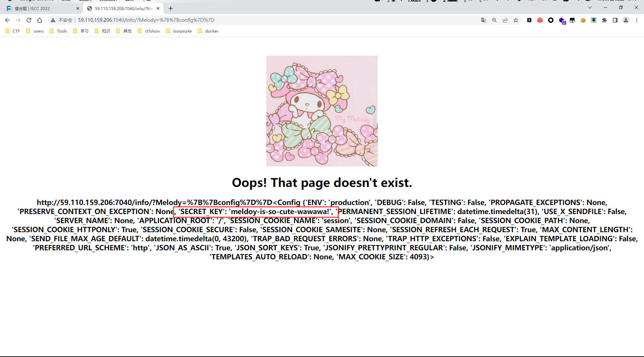Image resolution: width=644 pixels, height=357 pixels.
Task: Click the 'SESSION_COOKIE_HTTPONLY': True text
Action: pos(74,230)
